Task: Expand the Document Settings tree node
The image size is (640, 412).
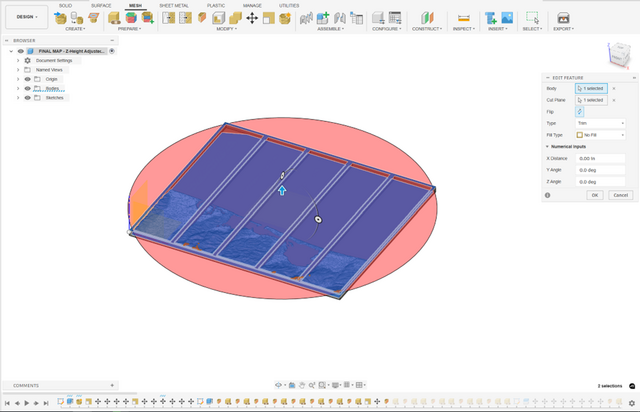Action: coord(18,61)
